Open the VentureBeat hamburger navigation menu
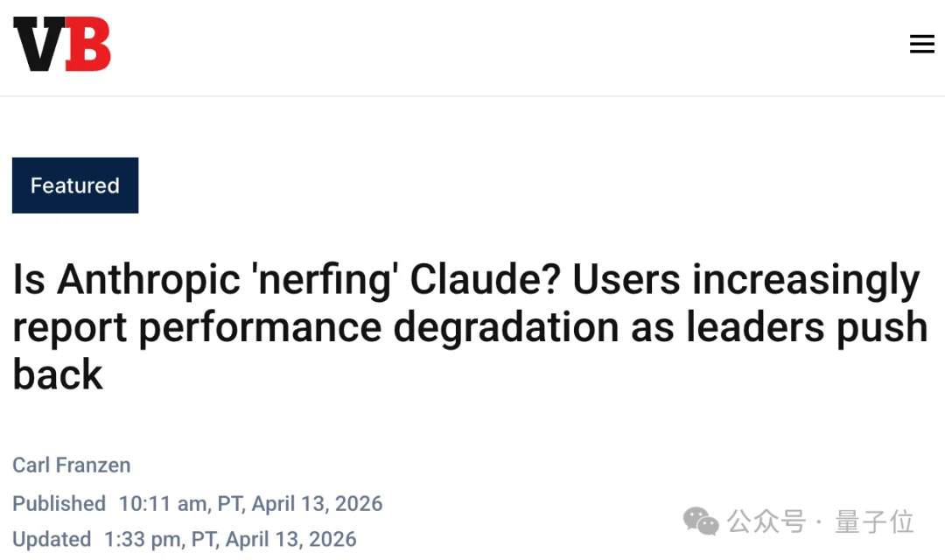The image size is (945, 560). tap(922, 44)
